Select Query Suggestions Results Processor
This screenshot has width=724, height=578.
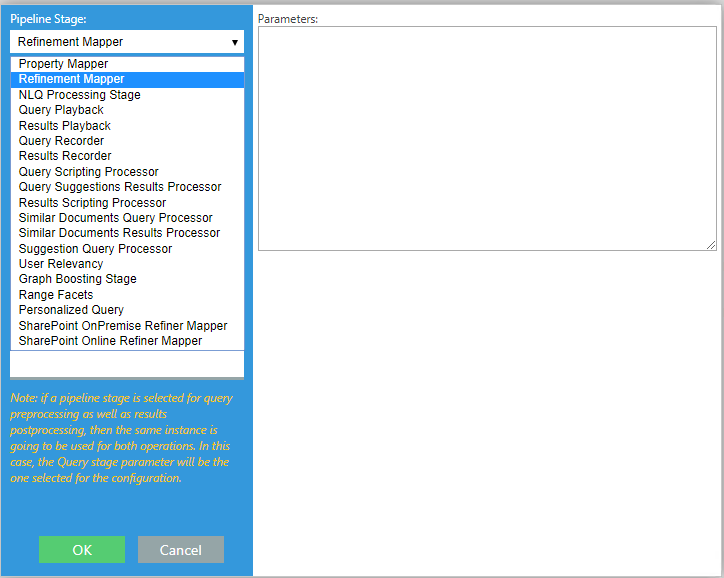pos(120,187)
